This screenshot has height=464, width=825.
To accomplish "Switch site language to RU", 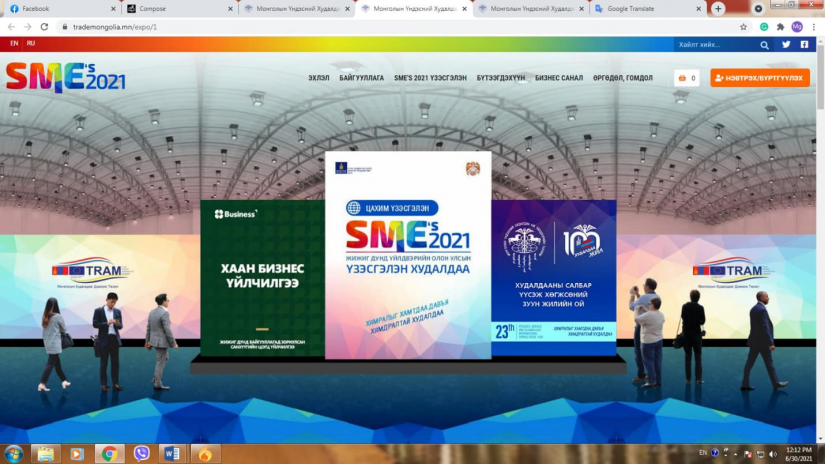I will click(31, 44).
